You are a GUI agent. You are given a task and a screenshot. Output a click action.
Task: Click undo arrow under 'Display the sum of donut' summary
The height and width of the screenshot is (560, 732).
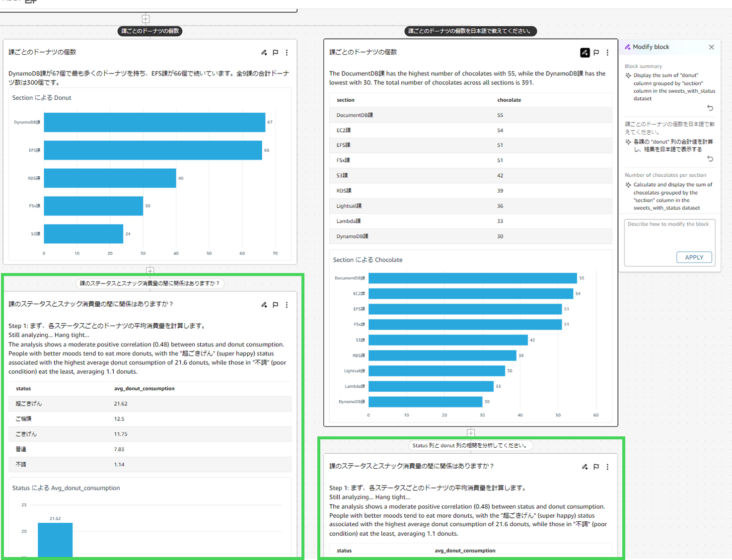[x=710, y=108]
